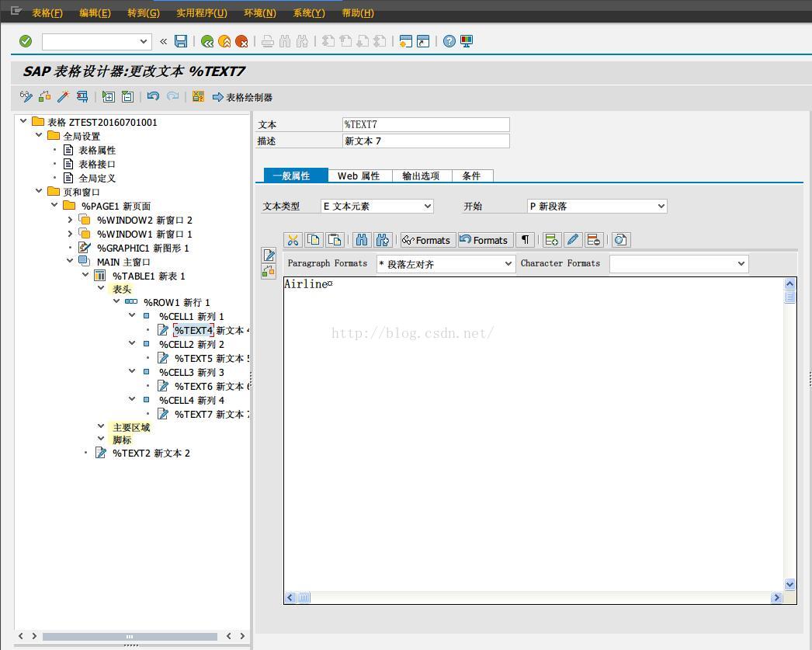Toggle field list icon
Image resolution: width=812 pixels, height=650 pixels.
[198, 96]
